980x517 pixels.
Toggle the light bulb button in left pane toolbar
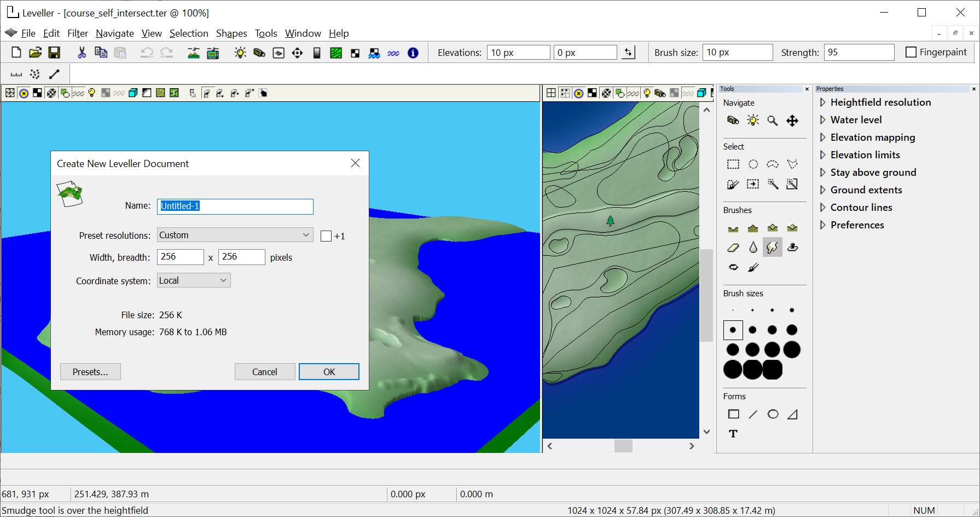[x=92, y=93]
